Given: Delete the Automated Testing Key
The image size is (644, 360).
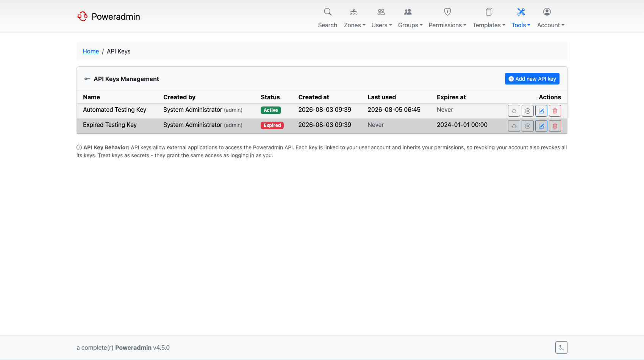Looking at the screenshot, I should 555,111.
